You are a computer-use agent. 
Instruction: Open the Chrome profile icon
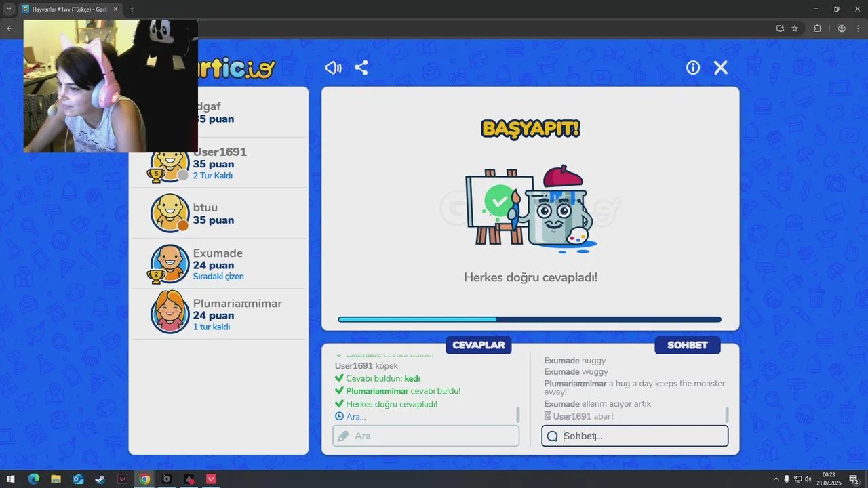842,28
